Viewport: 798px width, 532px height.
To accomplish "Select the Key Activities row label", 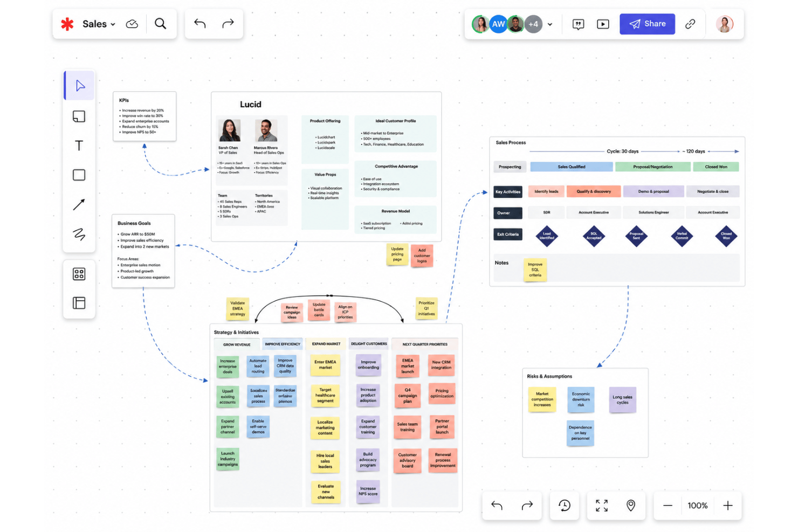I will pyautogui.click(x=508, y=191).
